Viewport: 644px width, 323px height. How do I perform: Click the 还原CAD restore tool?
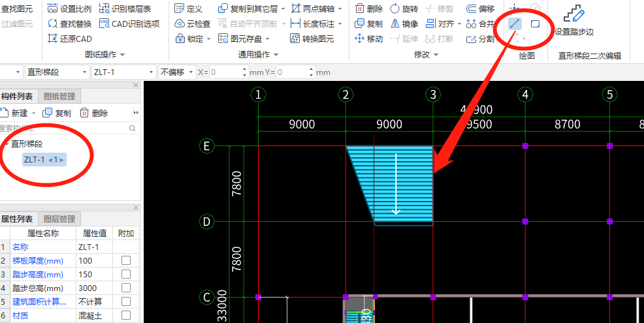[x=69, y=39]
